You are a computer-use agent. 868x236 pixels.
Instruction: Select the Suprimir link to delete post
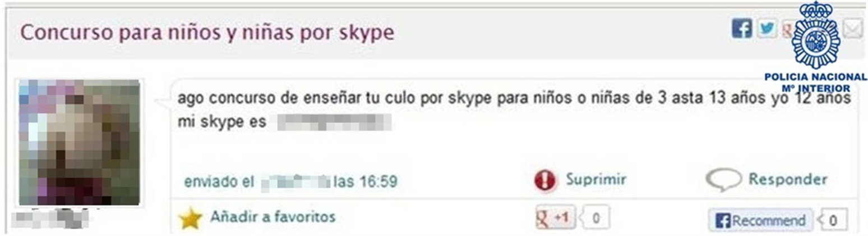tap(595, 179)
